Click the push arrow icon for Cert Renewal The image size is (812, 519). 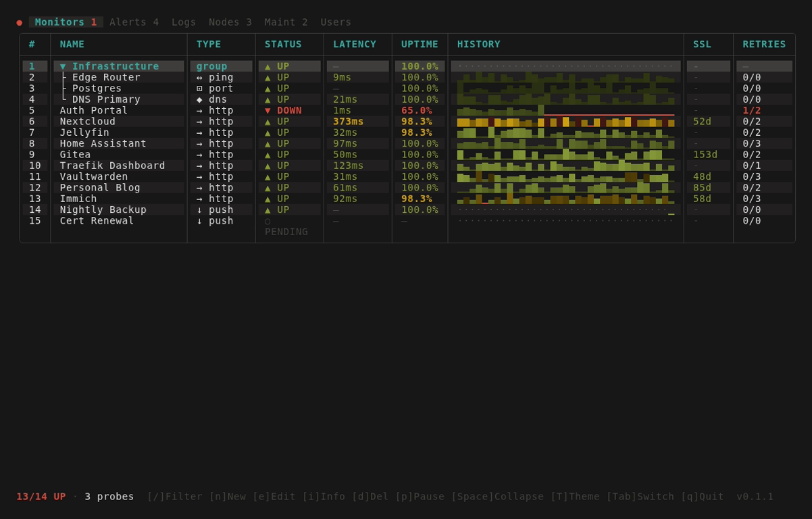coord(199,220)
